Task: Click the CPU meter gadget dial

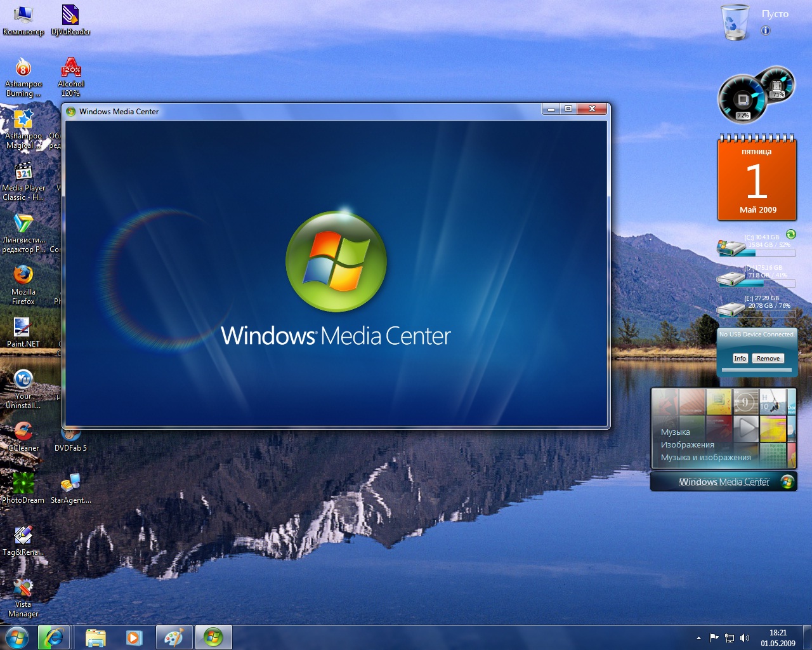Action: 742,100
